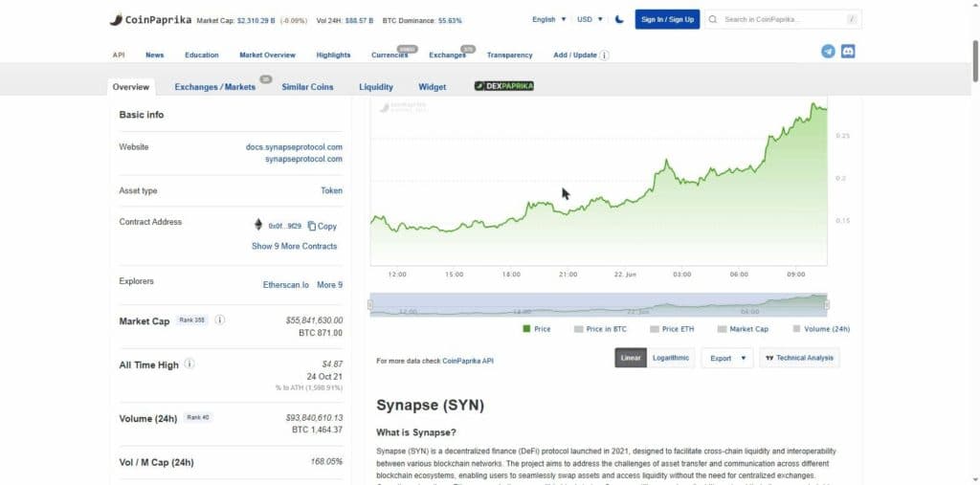Click inside the chart range navigator
The height and width of the screenshot is (485, 980).
point(599,304)
